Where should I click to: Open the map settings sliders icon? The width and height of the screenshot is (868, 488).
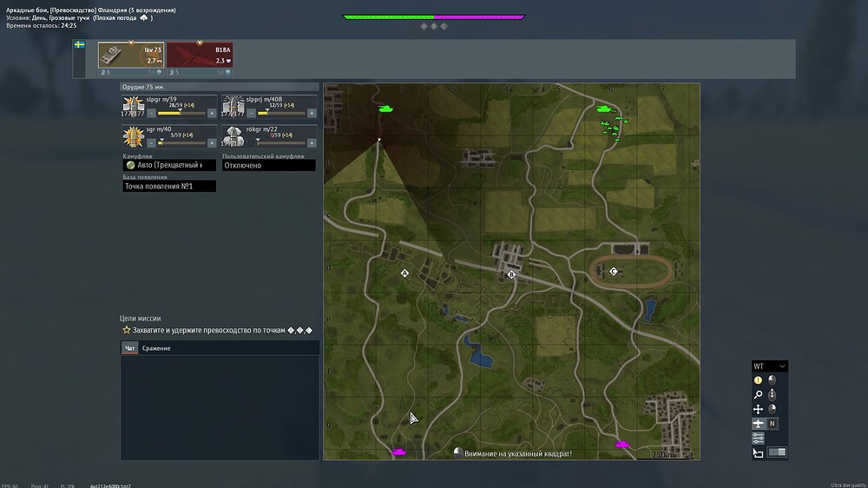coord(758,439)
